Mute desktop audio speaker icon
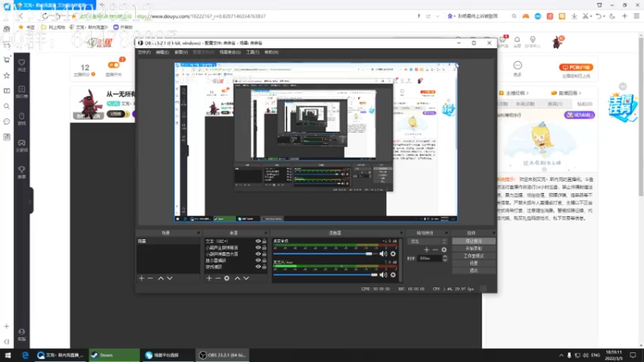This screenshot has width=644, height=362. coord(383,253)
